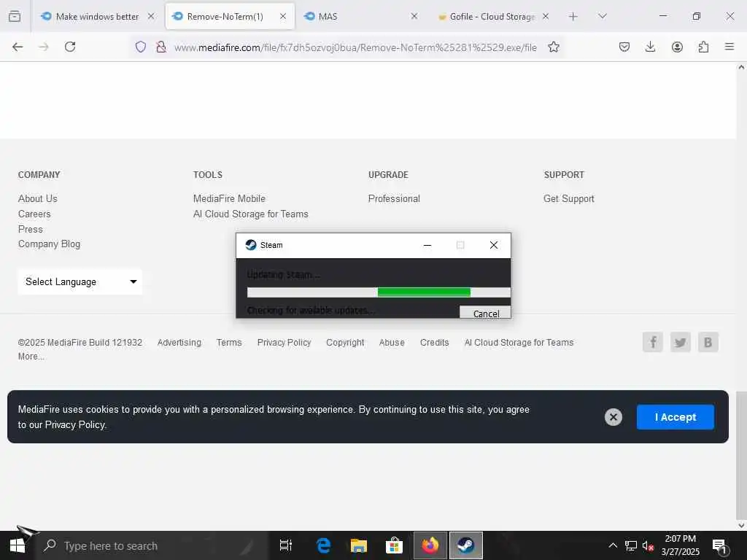Open MediaFire Mobile link
This screenshot has width=747, height=560.
tap(229, 198)
